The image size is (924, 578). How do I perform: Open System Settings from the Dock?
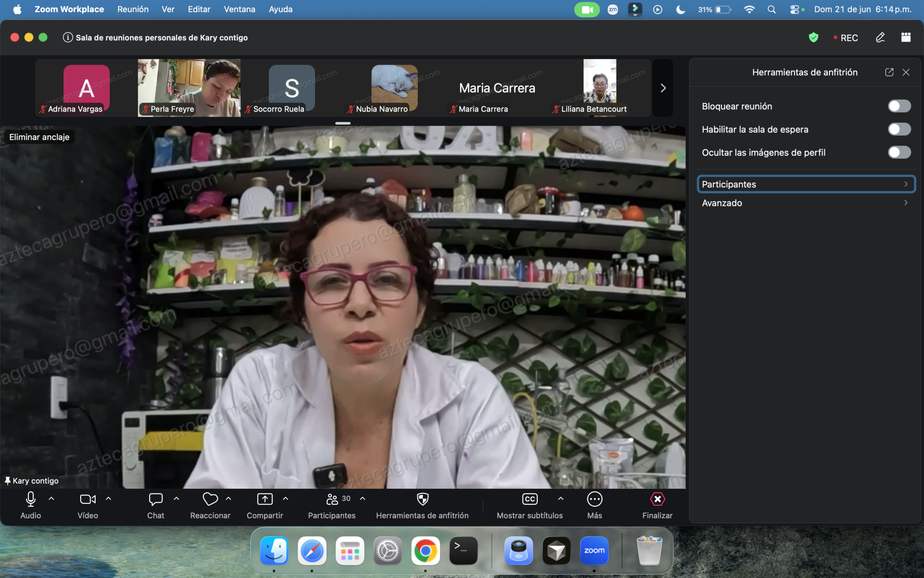(388, 551)
